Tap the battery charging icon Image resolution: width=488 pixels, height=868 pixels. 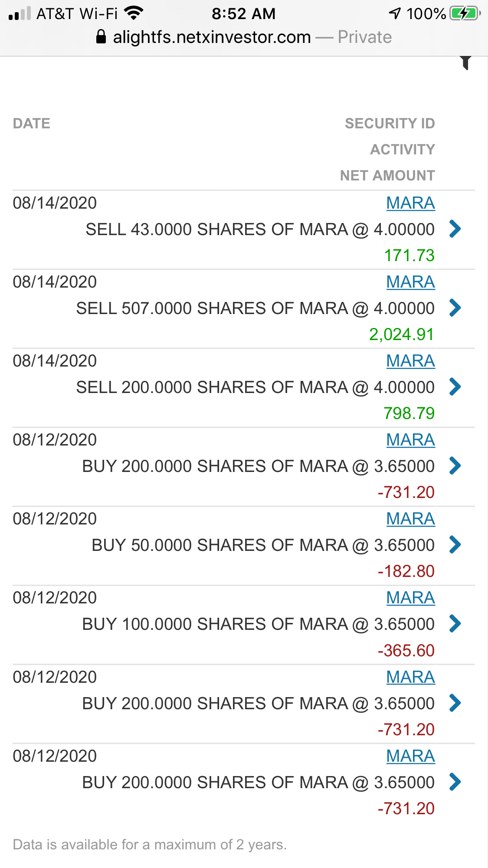[465, 13]
